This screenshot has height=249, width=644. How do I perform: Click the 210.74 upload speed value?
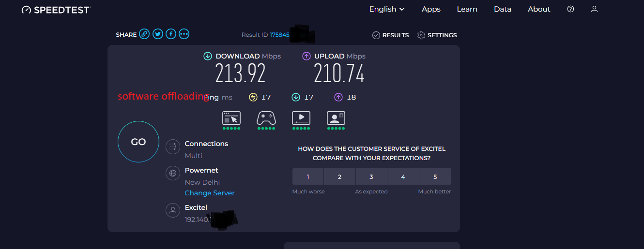point(339,74)
